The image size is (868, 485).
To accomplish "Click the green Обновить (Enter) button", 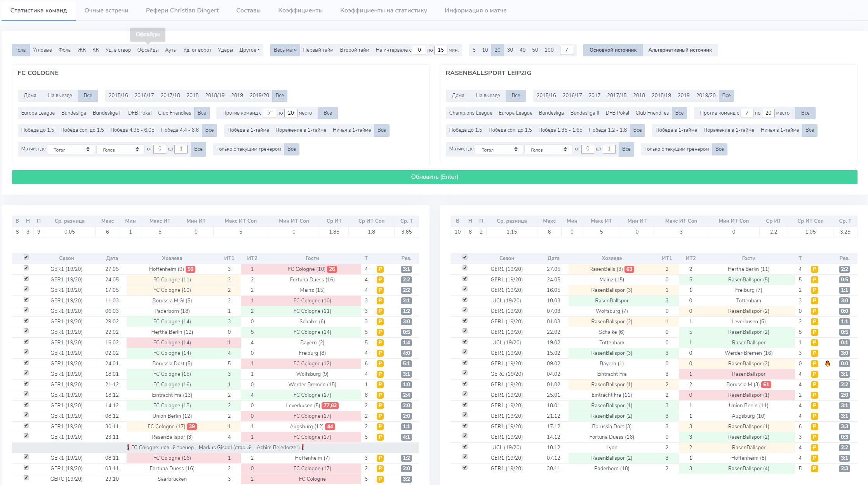I will coord(435,177).
